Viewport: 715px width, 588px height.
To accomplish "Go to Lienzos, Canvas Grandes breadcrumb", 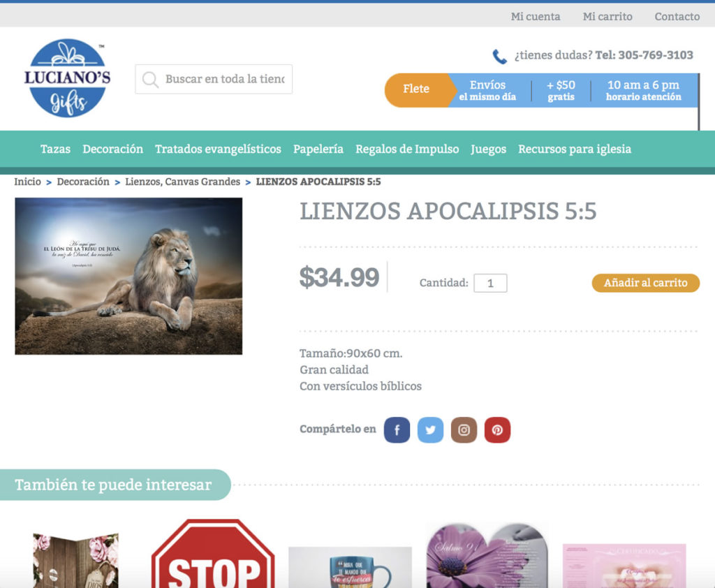I will click(x=182, y=182).
